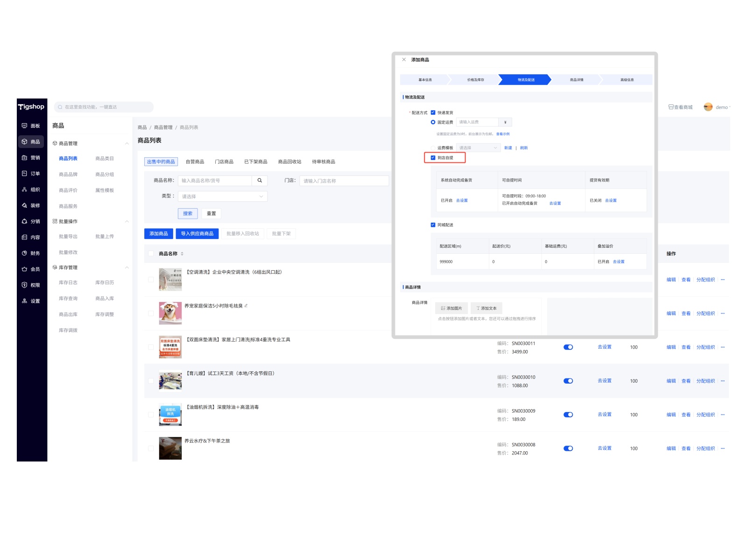747x560 pixels.
Task: Click the blue 添加商品 button
Action: click(159, 234)
